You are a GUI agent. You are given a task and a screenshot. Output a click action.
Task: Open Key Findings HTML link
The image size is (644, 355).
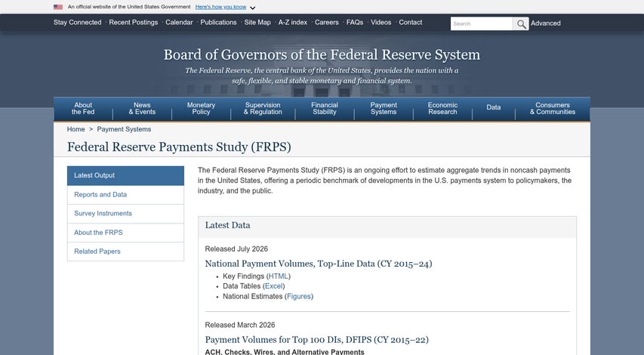click(279, 276)
